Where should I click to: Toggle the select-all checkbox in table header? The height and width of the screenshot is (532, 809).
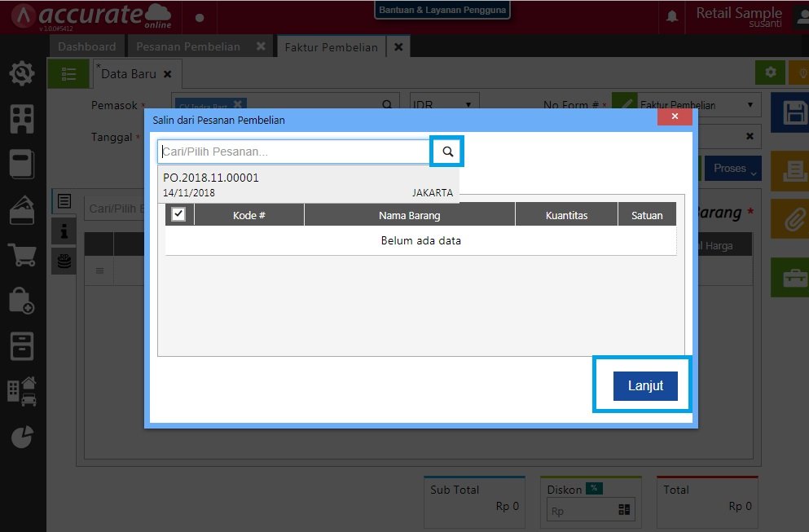(178, 214)
